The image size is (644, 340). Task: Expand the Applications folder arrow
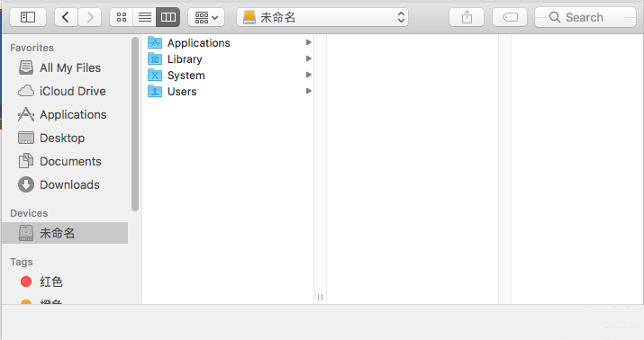[308, 42]
